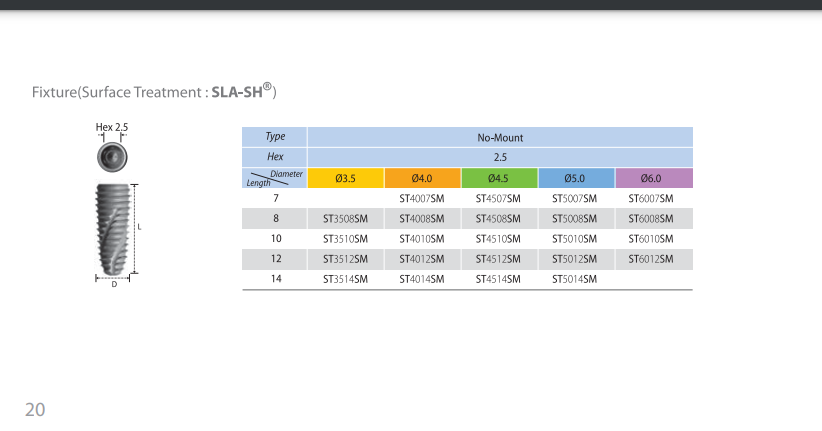Select the yellow Ø3.5 diameter header
Image resolution: width=822 pixels, height=431 pixels.
[x=345, y=178]
